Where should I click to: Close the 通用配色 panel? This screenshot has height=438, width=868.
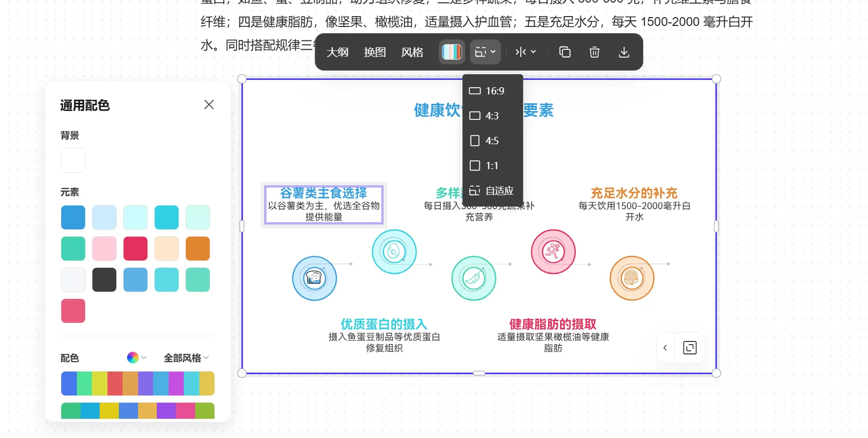209,105
